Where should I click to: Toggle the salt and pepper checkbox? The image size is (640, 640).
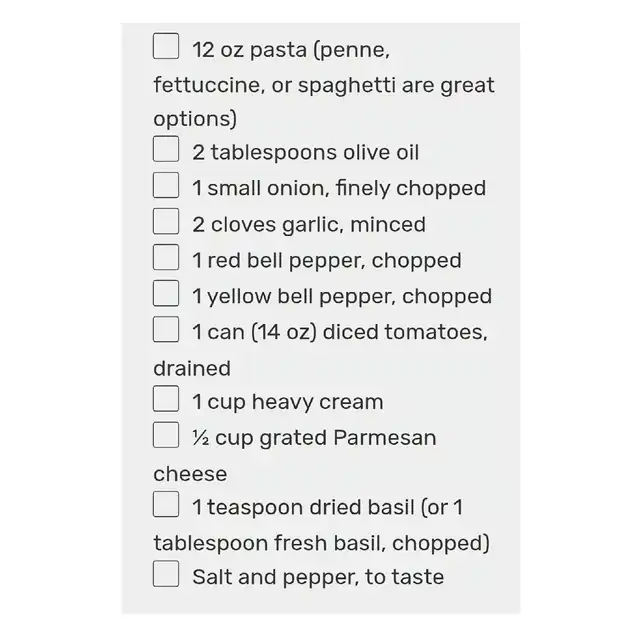click(x=166, y=575)
